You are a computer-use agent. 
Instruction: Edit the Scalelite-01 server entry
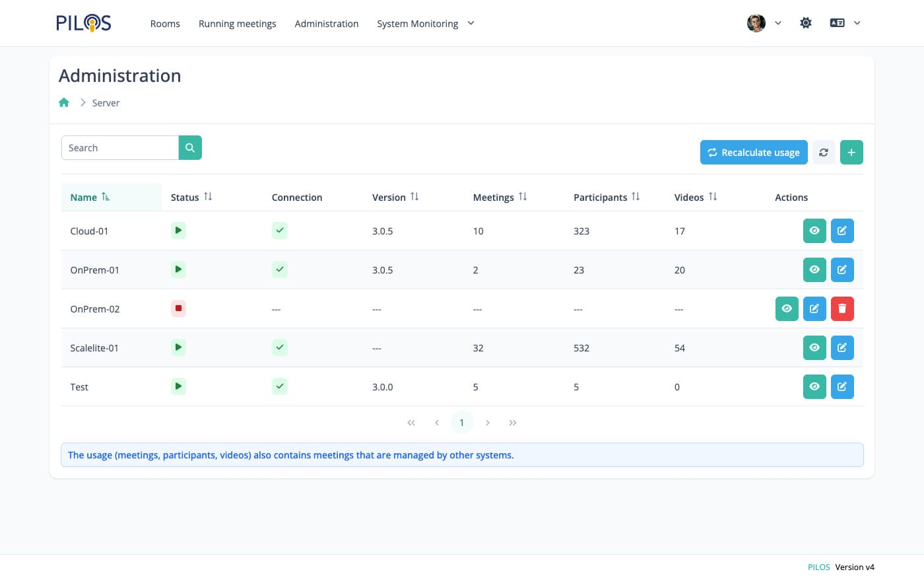click(x=842, y=347)
